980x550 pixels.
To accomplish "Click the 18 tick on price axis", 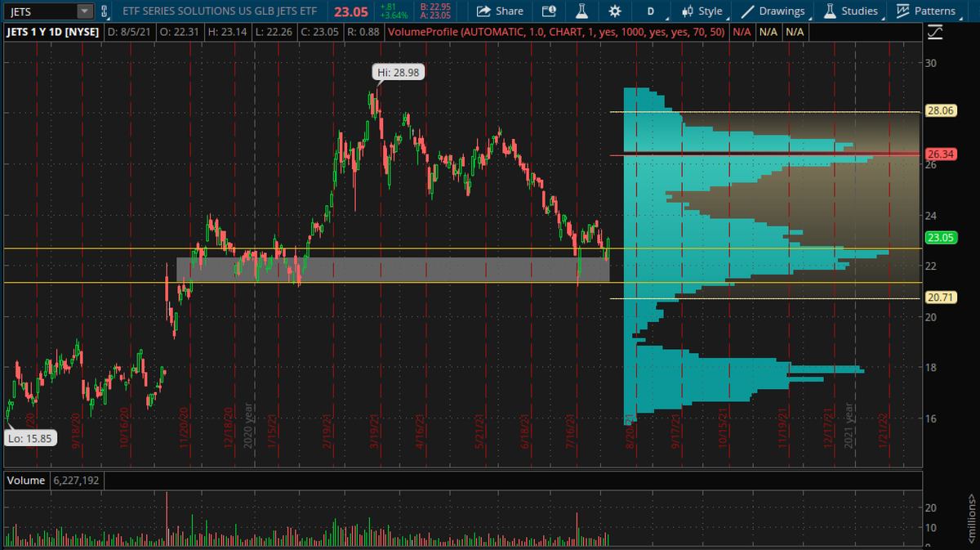I will 931,368.
